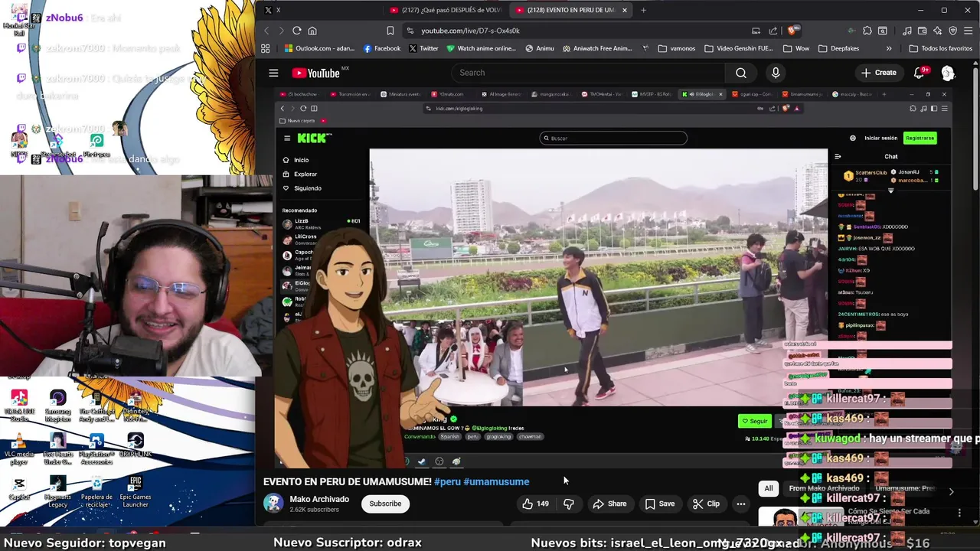Screen dimensions: 980x551
Task: Like the video with 149 likes
Action: [x=536, y=504]
